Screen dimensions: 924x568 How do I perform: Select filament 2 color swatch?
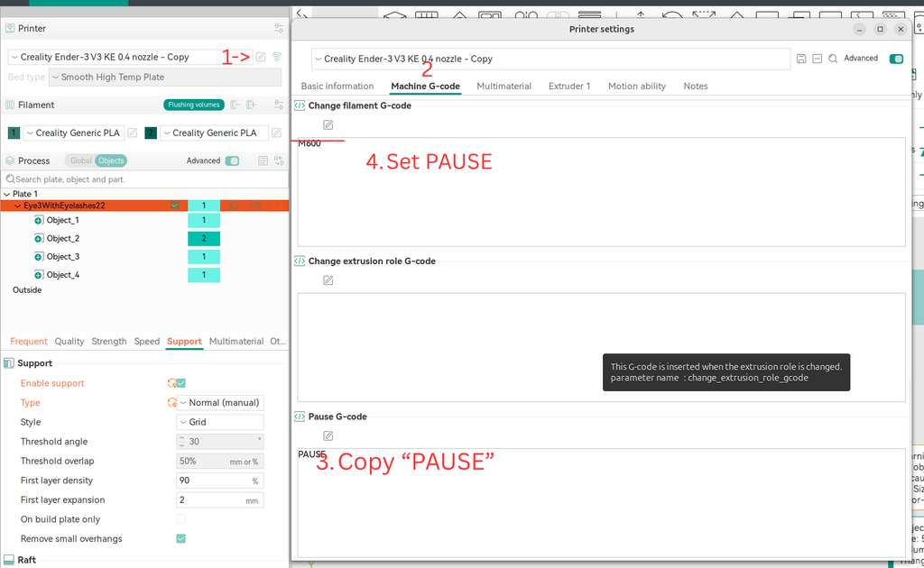(151, 133)
